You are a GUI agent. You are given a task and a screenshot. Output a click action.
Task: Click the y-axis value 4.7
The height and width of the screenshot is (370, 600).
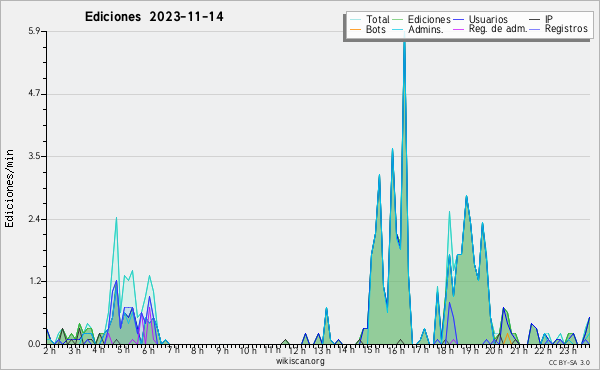pos(34,94)
